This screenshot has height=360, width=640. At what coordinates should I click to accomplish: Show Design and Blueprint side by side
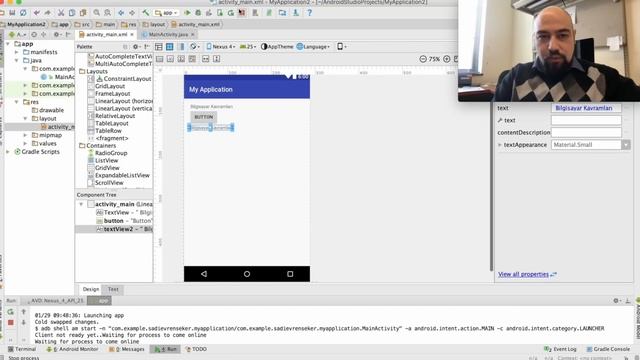(x=182, y=47)
